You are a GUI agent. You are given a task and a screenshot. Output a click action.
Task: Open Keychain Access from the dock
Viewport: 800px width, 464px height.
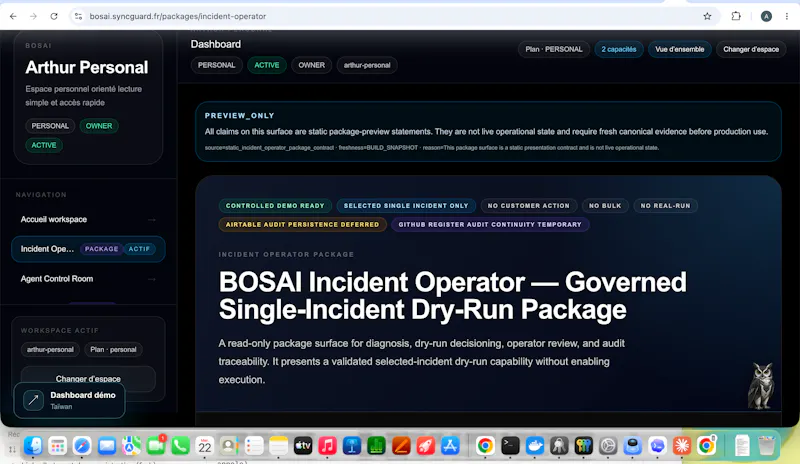coord(559,446)
